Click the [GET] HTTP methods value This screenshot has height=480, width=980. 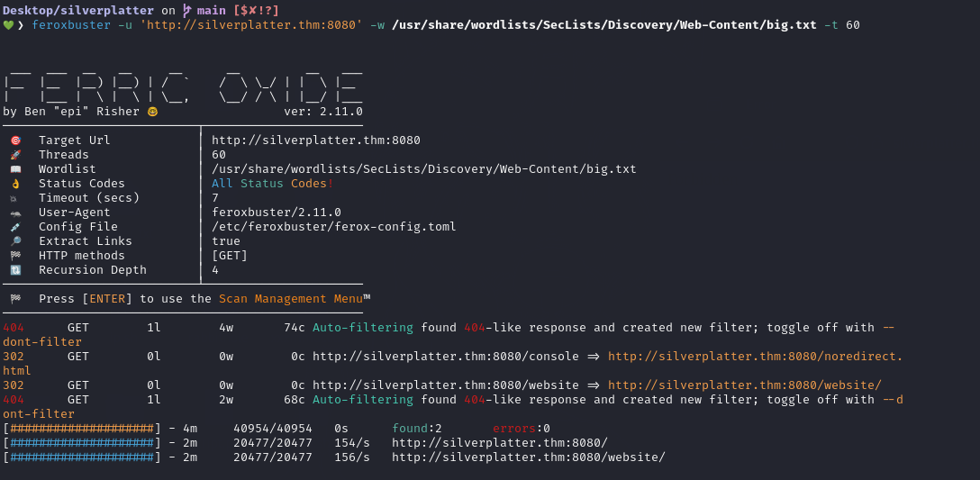[x=230, y=256]
